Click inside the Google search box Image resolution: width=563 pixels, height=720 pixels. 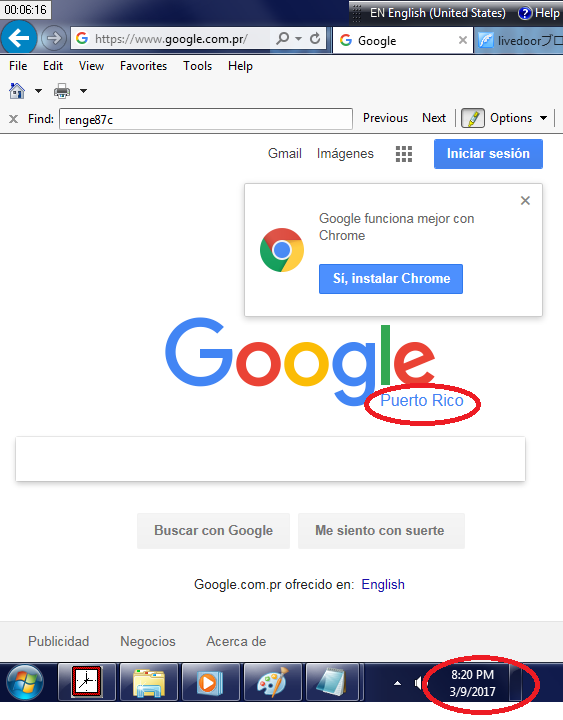coord(270,459)
